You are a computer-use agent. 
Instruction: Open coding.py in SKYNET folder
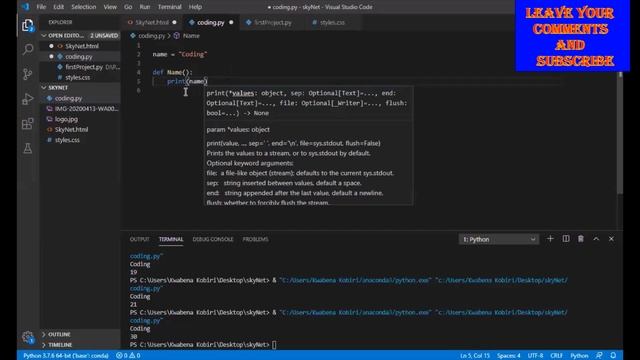pyautogui.click(x=80, y=98)
